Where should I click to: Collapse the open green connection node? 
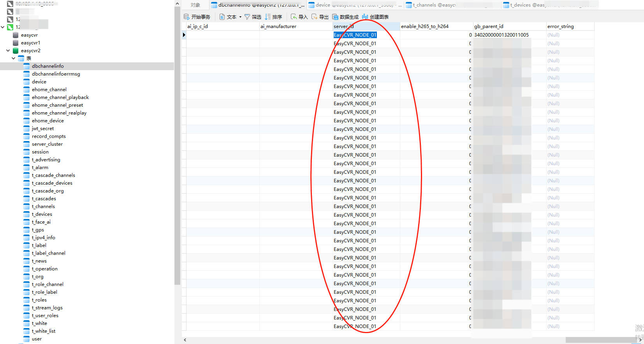coord(3,27)
